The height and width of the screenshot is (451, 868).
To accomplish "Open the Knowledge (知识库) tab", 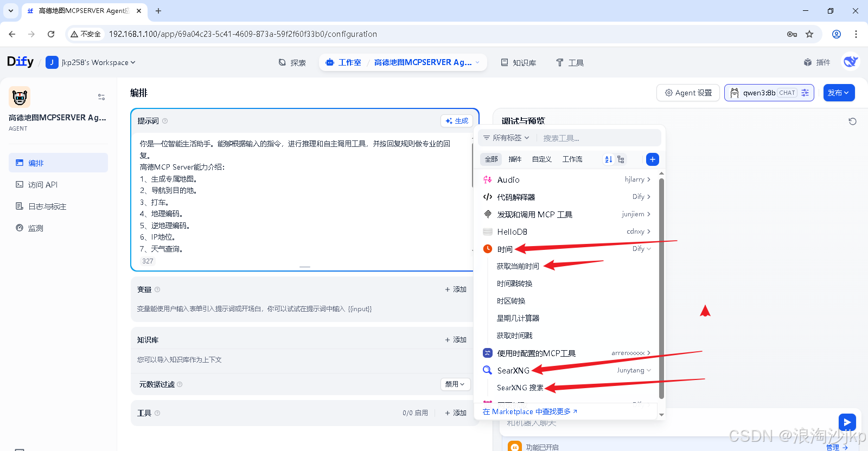I will tap(518, 62).
